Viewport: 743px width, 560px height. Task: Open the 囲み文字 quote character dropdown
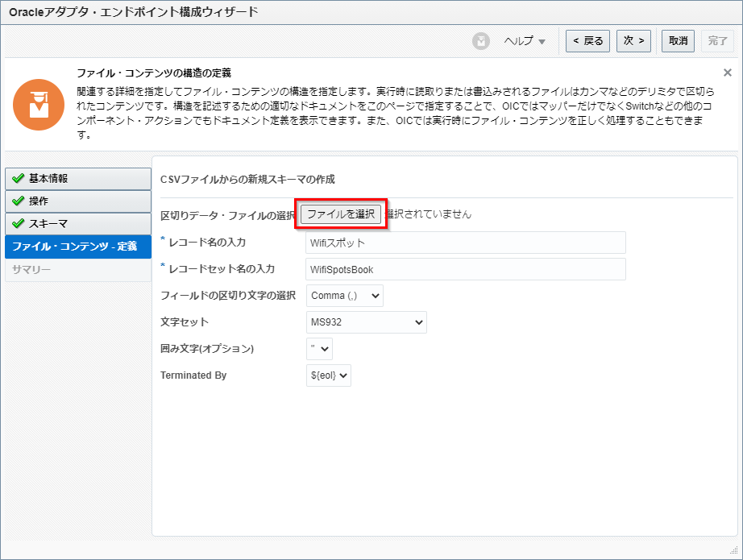(x=319, y=349)
